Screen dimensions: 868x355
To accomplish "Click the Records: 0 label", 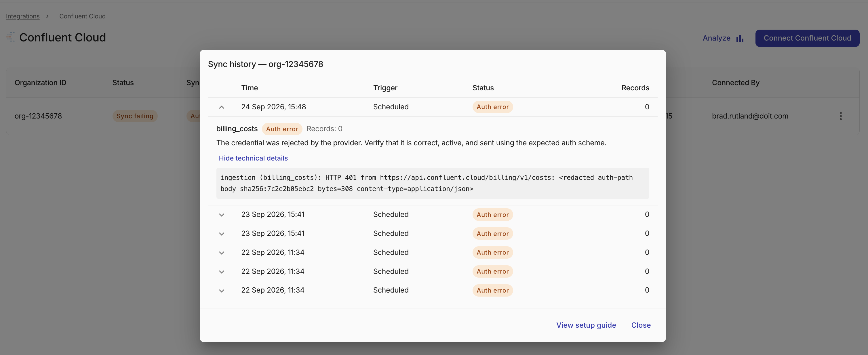I will click(324, 129).
